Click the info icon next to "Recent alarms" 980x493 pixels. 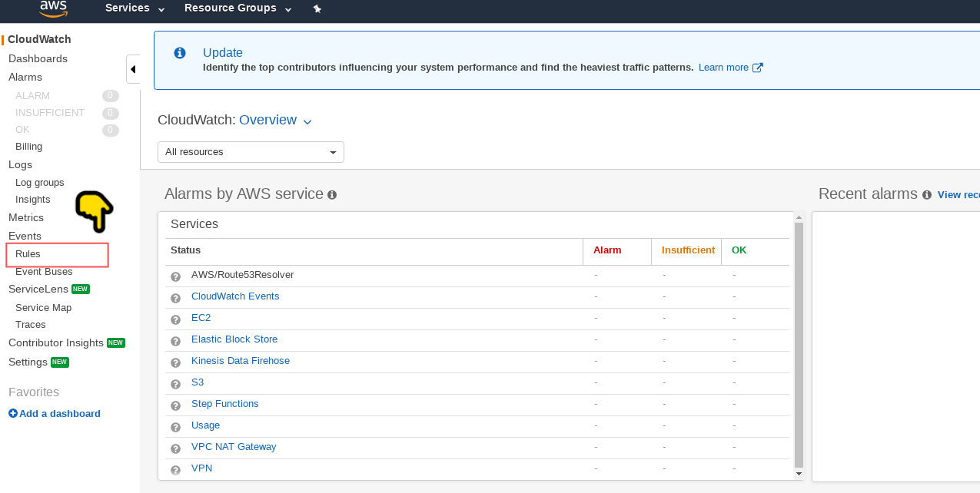tap(928, 194)
